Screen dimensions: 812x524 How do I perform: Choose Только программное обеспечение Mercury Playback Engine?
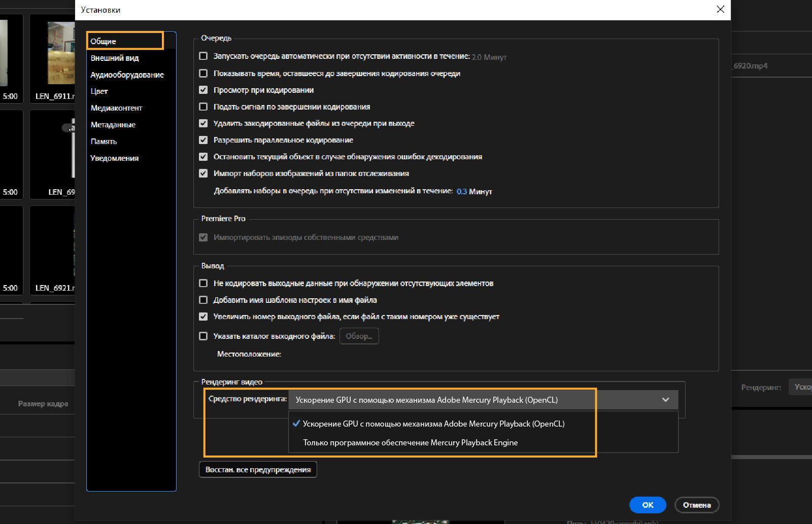pos(483,442)
